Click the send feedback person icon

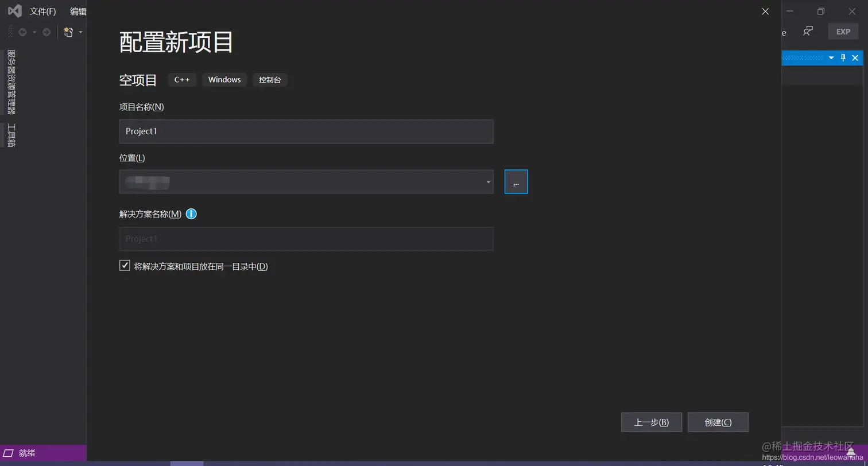coord(808,32)
